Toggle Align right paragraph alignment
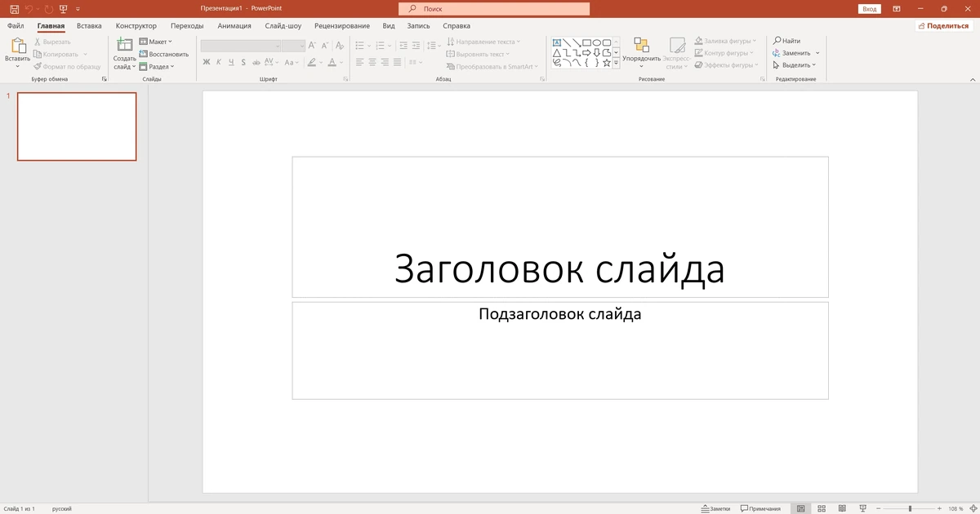980x514 pixels. 385,62
